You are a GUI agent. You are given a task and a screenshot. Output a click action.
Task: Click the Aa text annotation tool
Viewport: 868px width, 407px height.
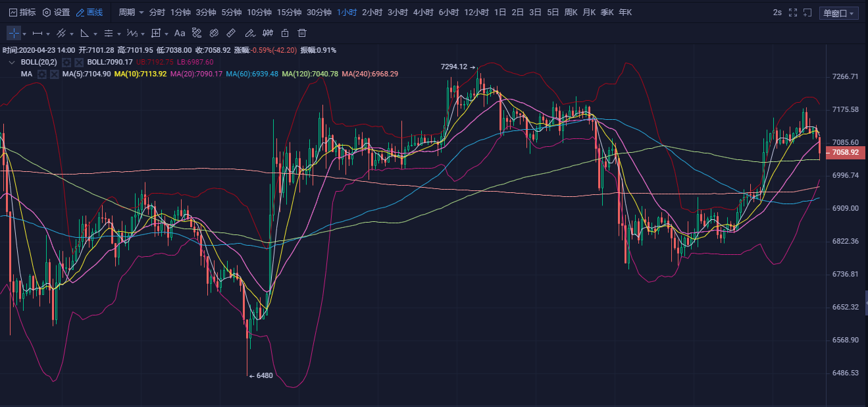pyautogui.click(x=180, y=33)
